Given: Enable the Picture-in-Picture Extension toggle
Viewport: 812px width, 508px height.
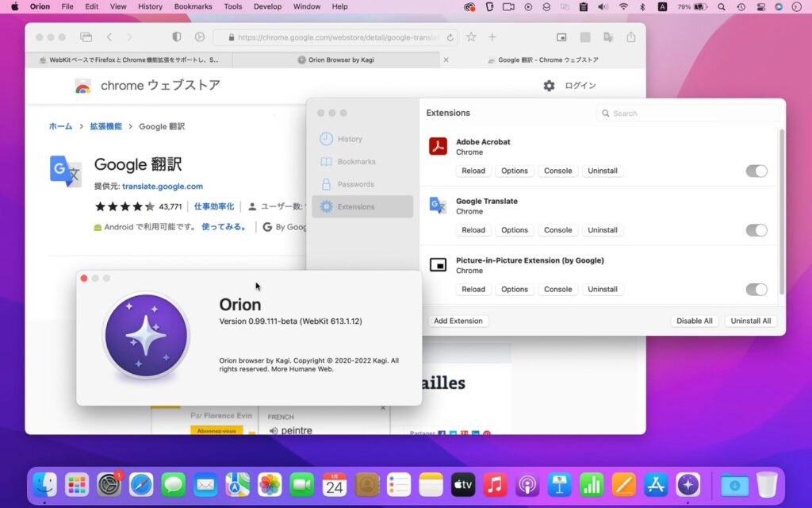Looking at the screenshot, I should pos(756,290).
